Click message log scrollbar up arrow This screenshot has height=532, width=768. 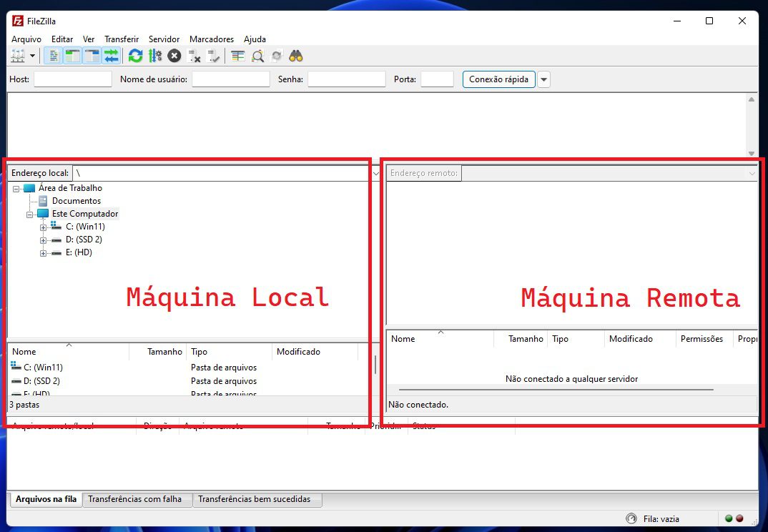click(x=752, y=99)
